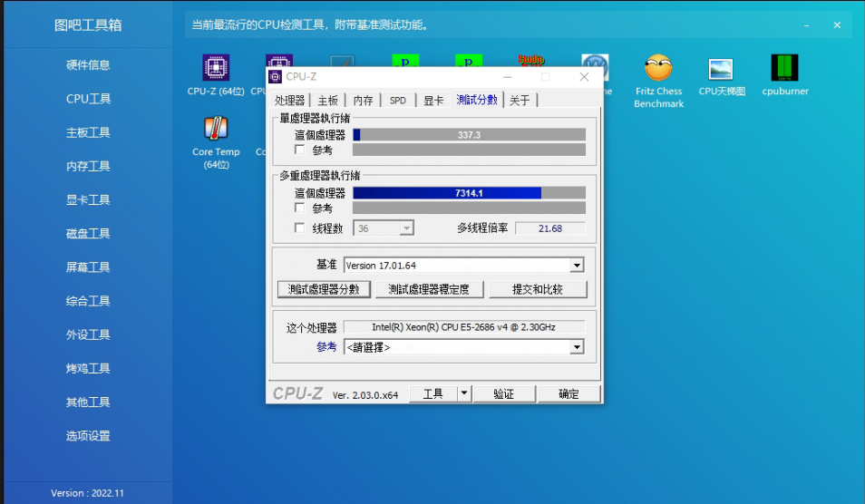
Task: Open Fritz Chess Benchmark icon
Action: (x=658, y=68)
